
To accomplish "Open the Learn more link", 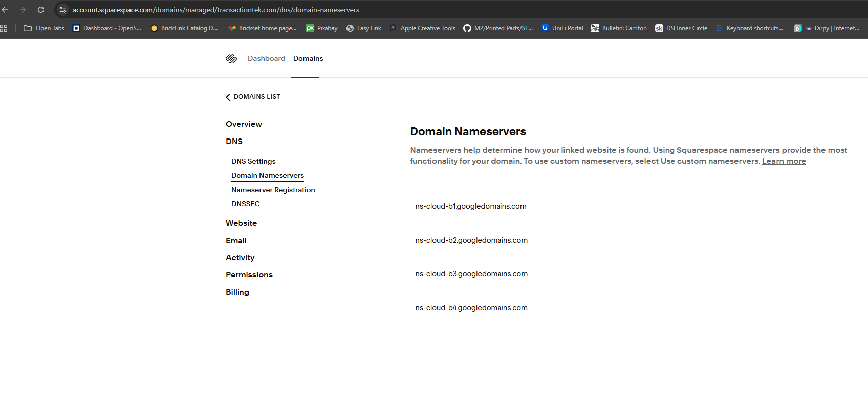I will coord(784,161).
